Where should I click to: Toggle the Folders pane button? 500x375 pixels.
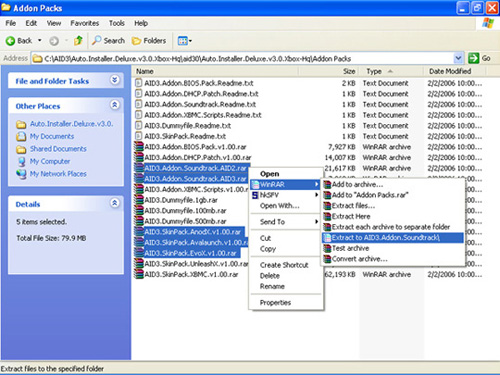click(x=149, y=41)
